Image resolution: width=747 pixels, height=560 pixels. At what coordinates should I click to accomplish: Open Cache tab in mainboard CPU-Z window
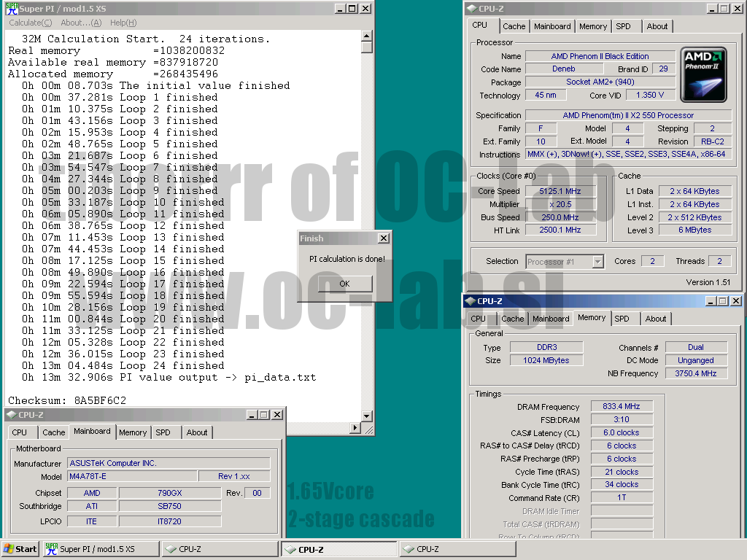pos(54,432)
